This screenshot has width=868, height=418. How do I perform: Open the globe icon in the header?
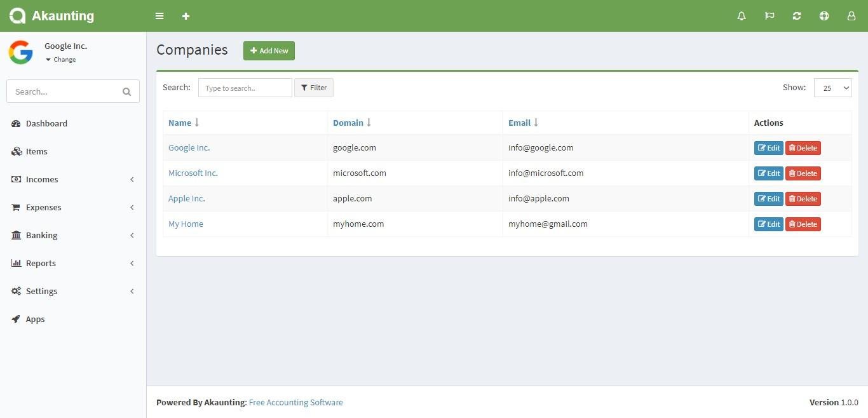point(824,16)
